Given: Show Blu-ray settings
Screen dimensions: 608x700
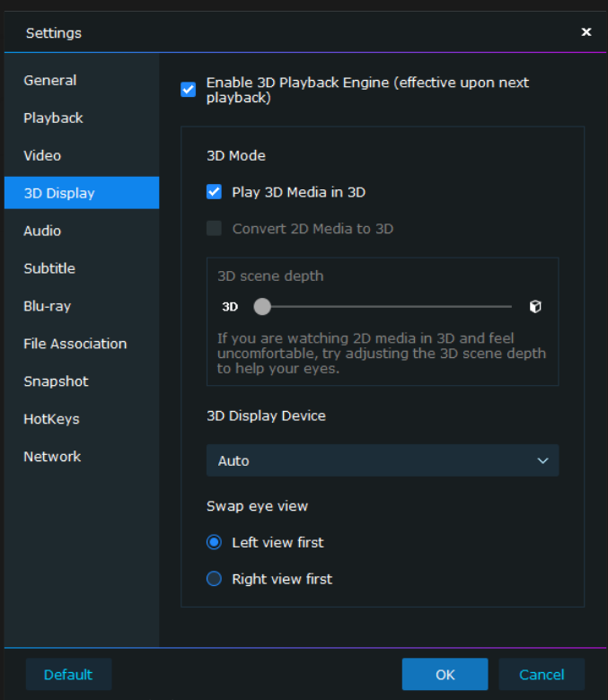Looking at the screenshot, I should point(48,307).
